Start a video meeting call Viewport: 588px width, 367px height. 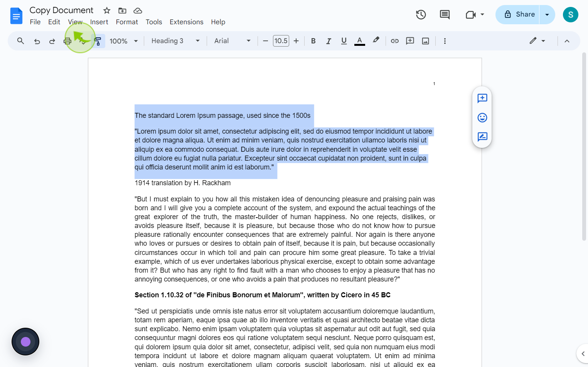(470, 15)
